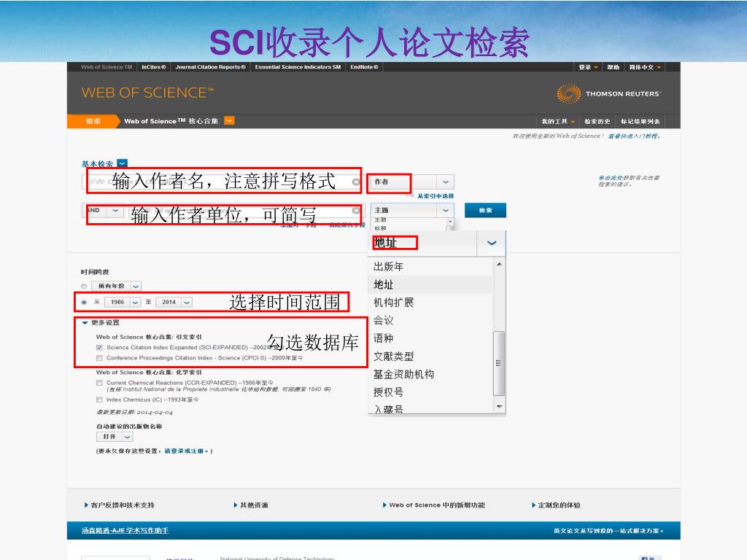Click the field list scrollbar thumb
The image size is (747, 560).
click(x=499, y=363)
